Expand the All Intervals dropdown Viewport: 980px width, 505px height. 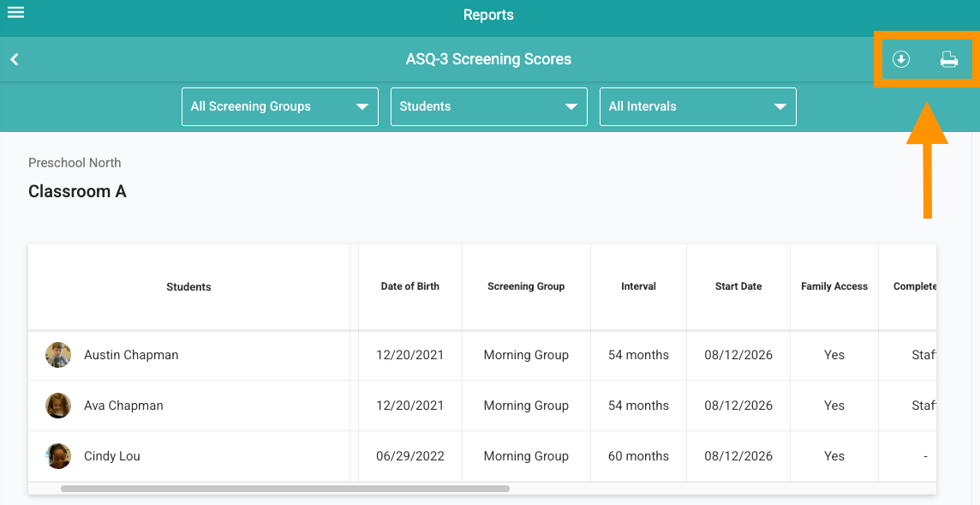(697, 106)
